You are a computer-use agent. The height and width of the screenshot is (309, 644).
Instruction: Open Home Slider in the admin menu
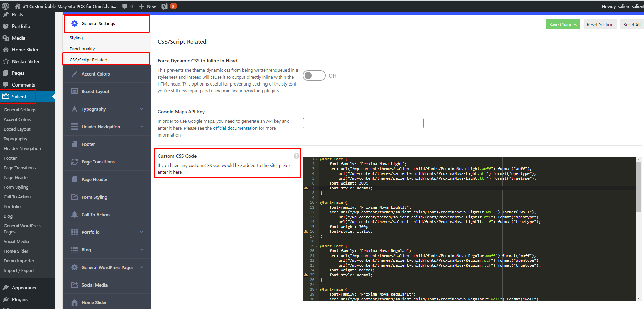(x=25, y=50)
